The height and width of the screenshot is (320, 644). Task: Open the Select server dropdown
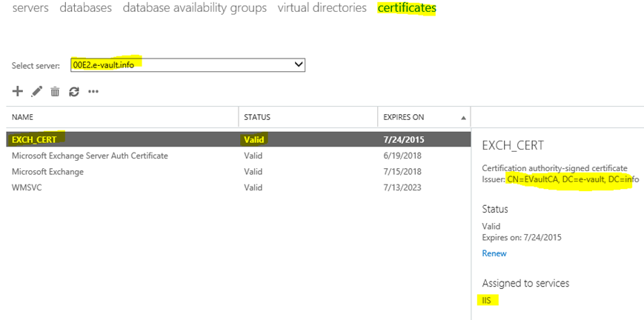point(187,65)
